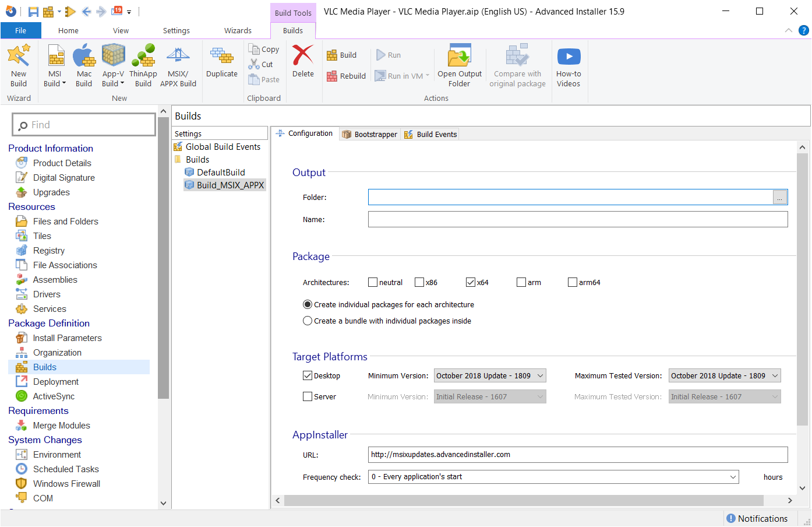812x527 pixels.
Task: Uncheck the Desktop target platform
Action: pos(308,375)
